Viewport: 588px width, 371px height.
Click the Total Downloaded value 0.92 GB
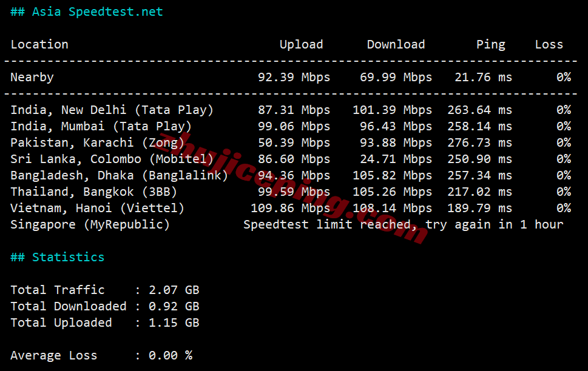(174, 306)
